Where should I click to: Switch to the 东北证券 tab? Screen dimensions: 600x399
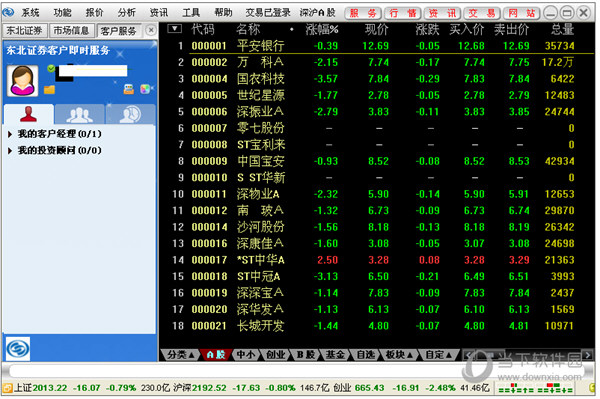pyautogui.click(x=24, y=30)
